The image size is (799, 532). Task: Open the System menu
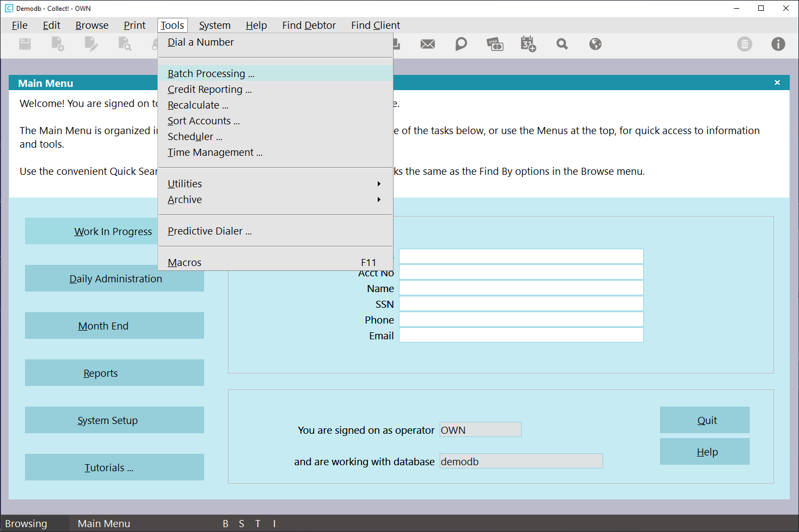[x=214, y=26]
